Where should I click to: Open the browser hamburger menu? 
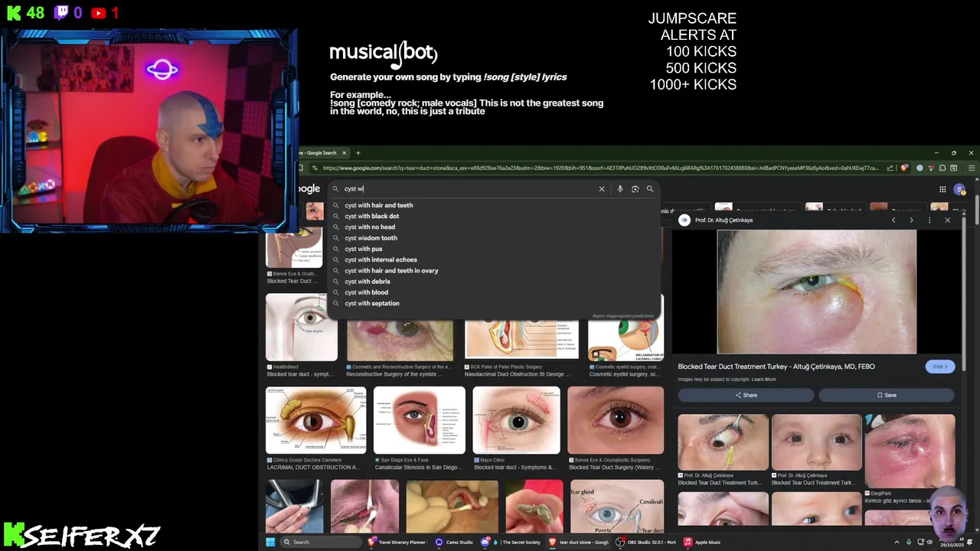tap(972, 168)
